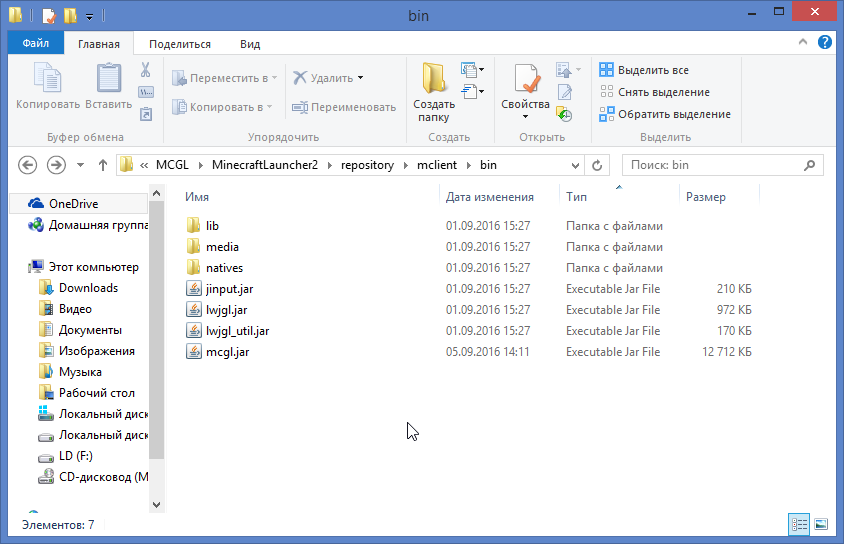This screenshot has width=844, height=544.
Task: Click Обратить выделение
Action: pyautogui.click(x=665, y=114)
